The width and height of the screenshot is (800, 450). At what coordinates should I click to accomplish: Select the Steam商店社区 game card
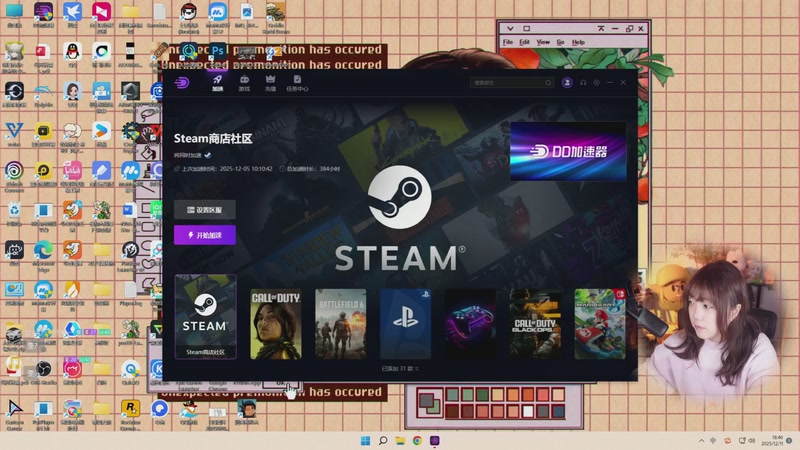tap(206, 317)
